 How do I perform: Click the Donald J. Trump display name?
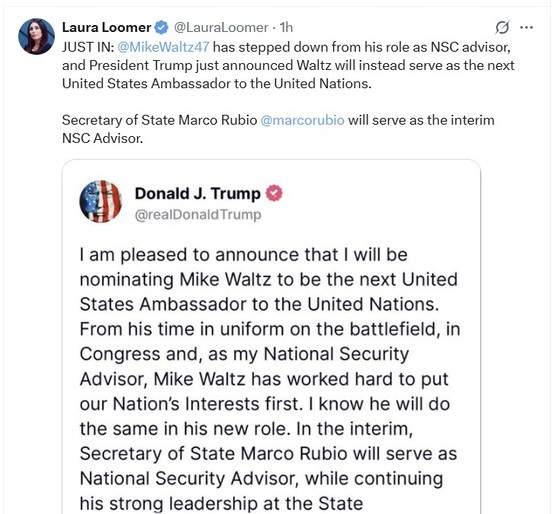pyautogui.click(x=198, y=193)
